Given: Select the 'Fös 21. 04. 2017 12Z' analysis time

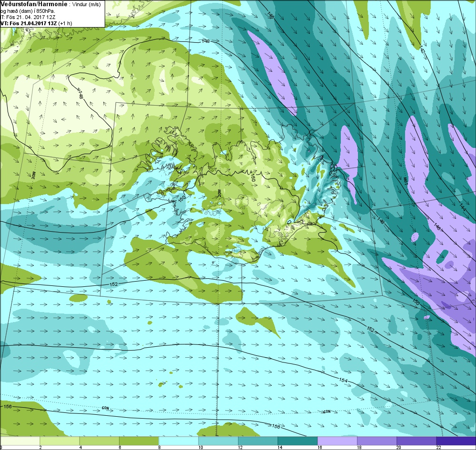Looking at the screenshot, I should tap(31, 17).
